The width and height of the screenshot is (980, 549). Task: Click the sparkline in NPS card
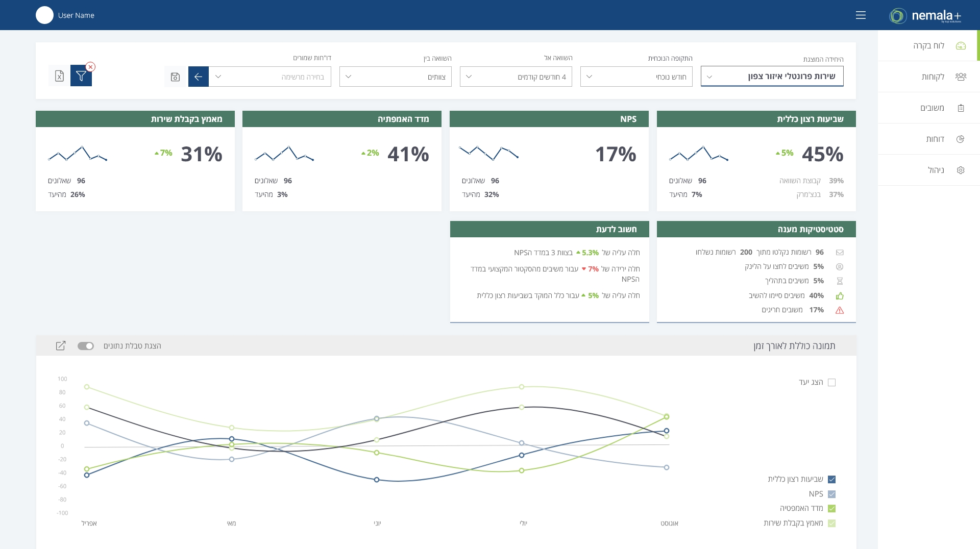click(x=489, y=153)
